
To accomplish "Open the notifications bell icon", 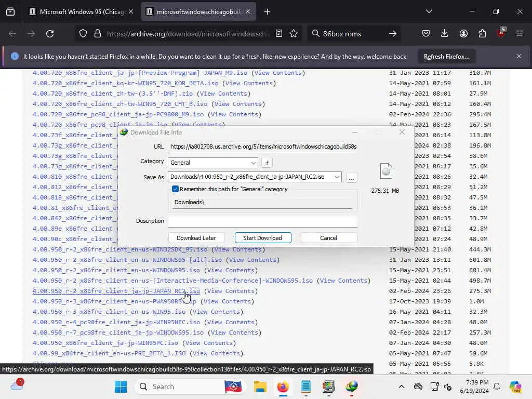I will 497,387.
